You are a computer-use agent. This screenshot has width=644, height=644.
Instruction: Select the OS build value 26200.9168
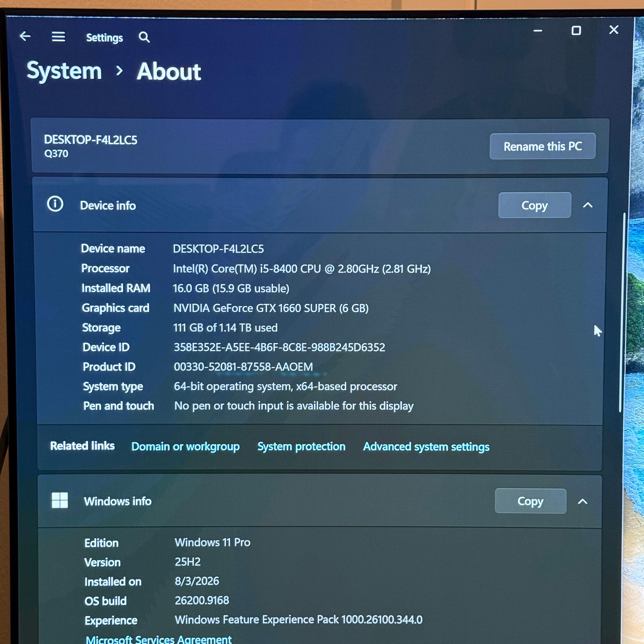coord(202,600)
